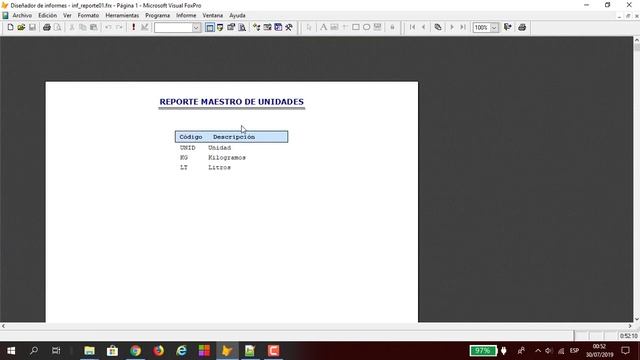Open Firefox from the taskbar
Screen dimensions: 640x360
coord(158,351)
